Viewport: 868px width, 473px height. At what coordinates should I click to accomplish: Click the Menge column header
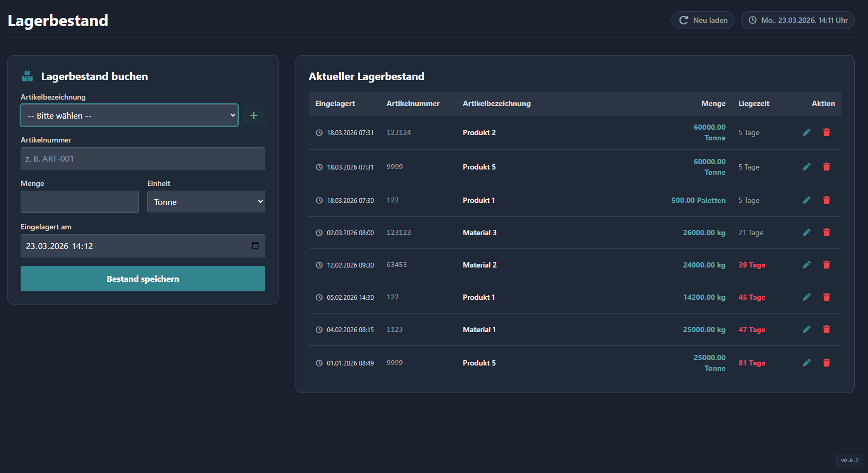click(x=713, y=103)
